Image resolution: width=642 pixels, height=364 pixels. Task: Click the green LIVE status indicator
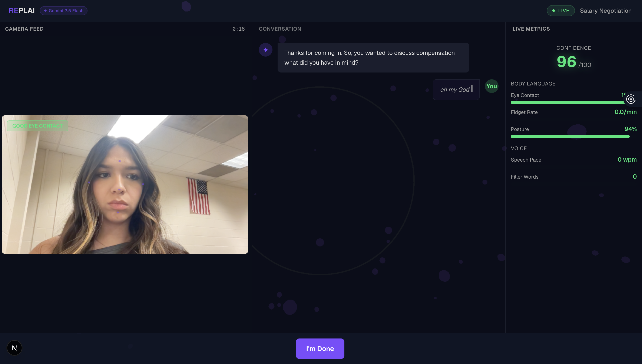pos(560,10)
